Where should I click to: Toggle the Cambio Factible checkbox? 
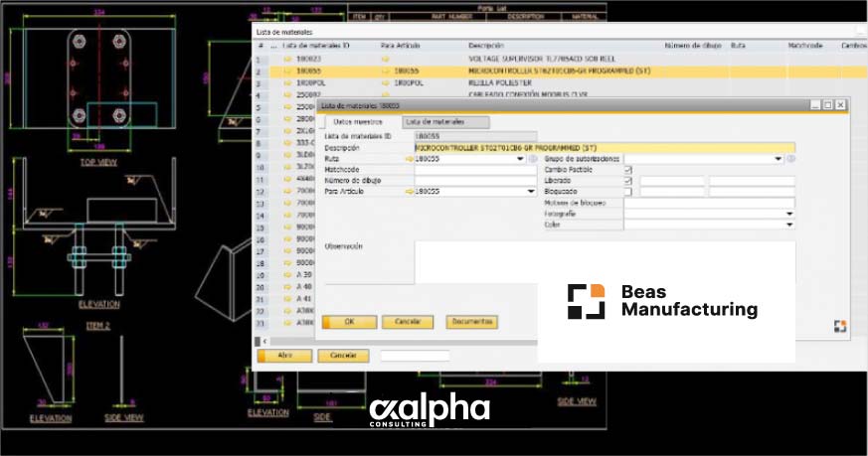tap(627, 170)
